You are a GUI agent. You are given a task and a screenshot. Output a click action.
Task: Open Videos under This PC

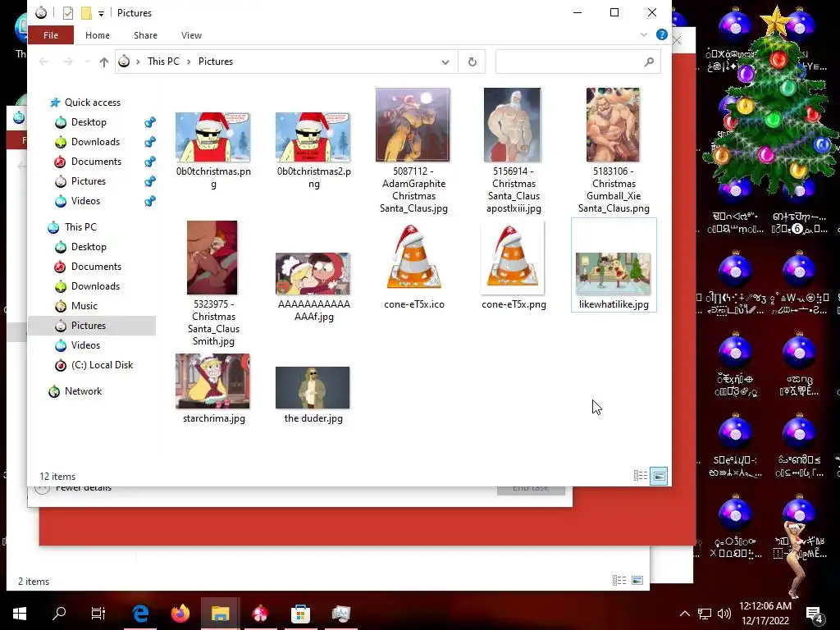pyautogui.click(x=85, y=345)
